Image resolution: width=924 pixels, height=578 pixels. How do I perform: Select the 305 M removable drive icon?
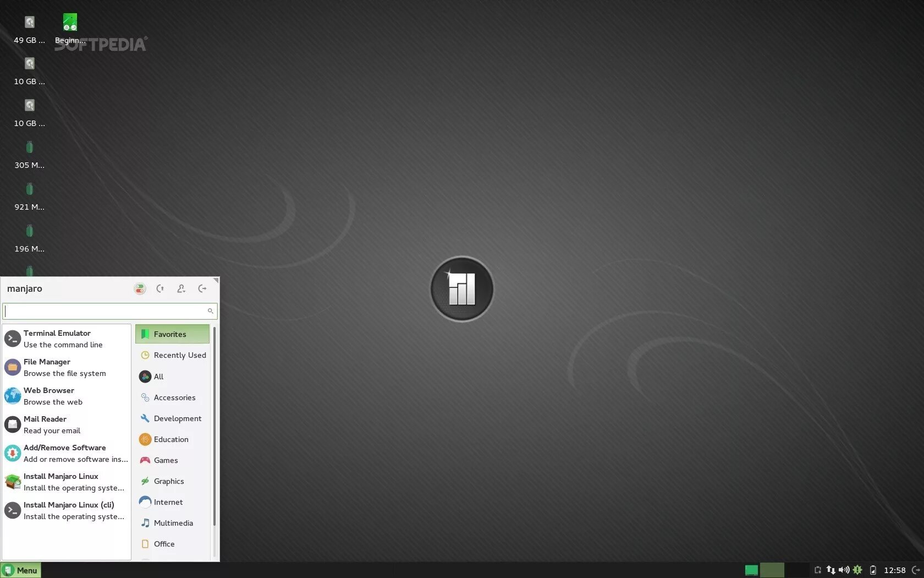pyautogui.click(x=30, y=155)
